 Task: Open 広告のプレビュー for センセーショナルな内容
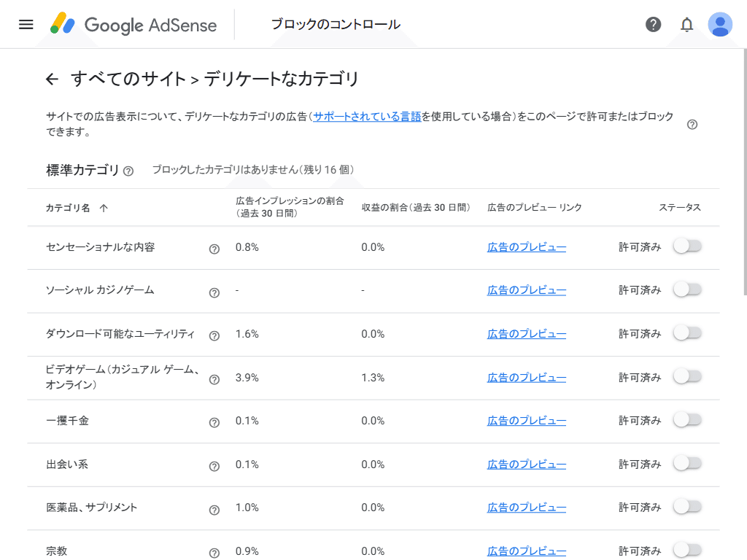click(527, 247)
